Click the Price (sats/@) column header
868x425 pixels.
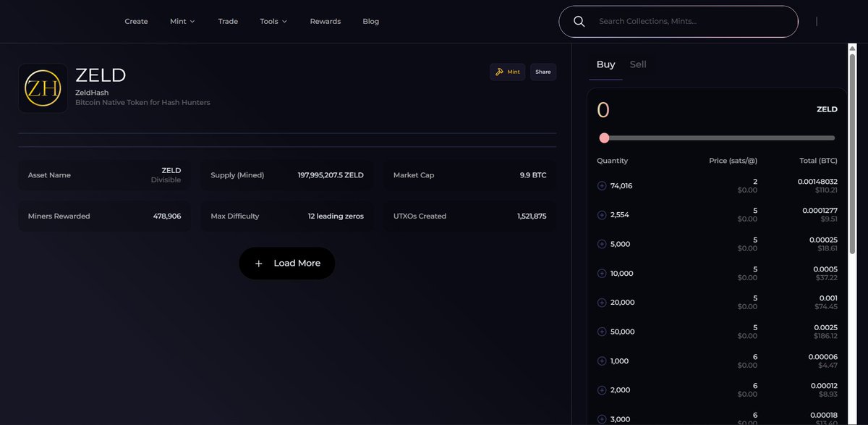(733, 161)
